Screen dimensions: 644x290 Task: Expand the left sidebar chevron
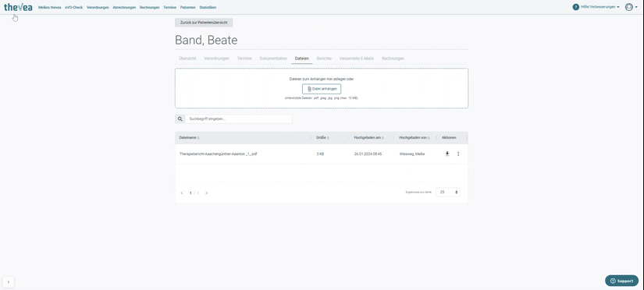coord(9,281)
